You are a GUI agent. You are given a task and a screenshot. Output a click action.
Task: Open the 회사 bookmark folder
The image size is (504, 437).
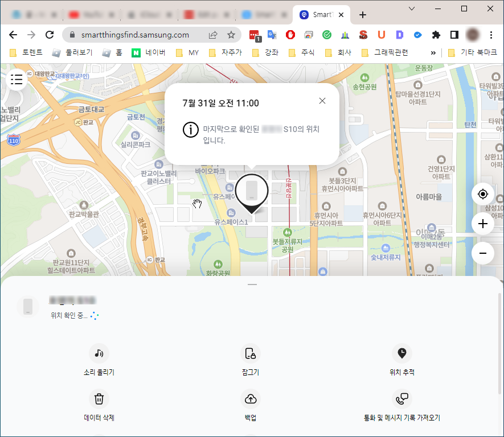tap(338, 53)
